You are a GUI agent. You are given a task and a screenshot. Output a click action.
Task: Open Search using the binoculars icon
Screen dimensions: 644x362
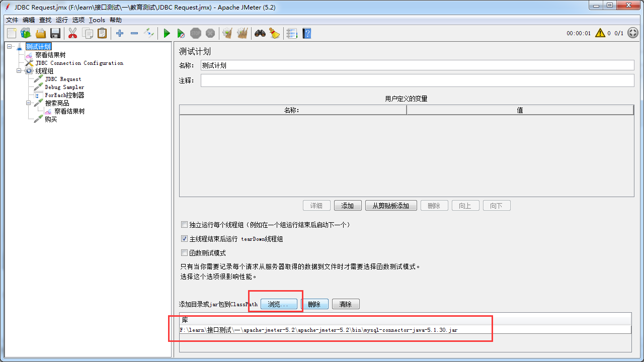[x=260, y=33]
